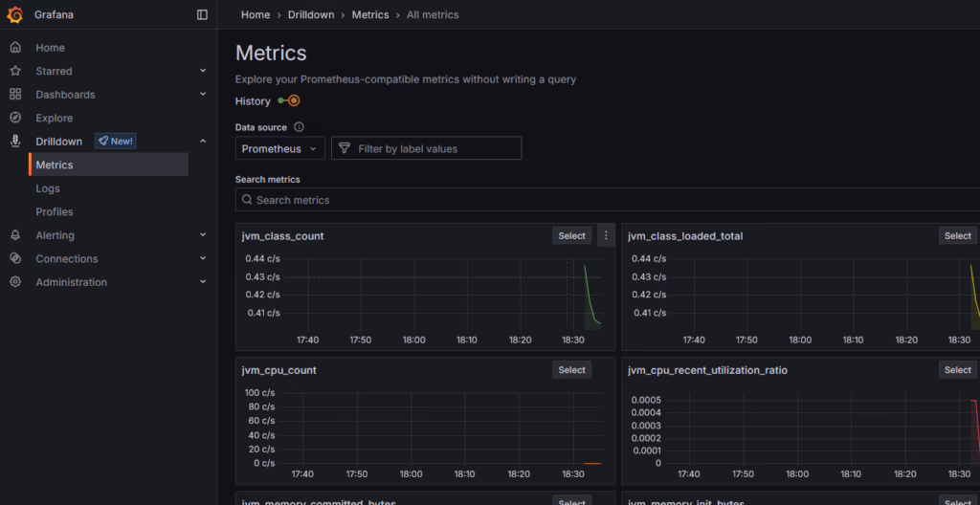The width and height of the screenshot is (980, 505).
Task: Go to Metrics breadcrumb link
Action: pos(370,14)
